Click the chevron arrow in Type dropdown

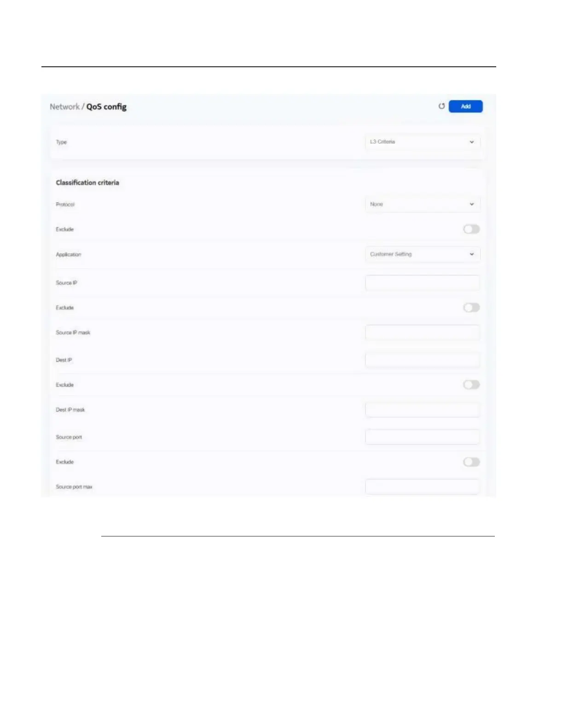pyautogui.click(x=472, y=142)
